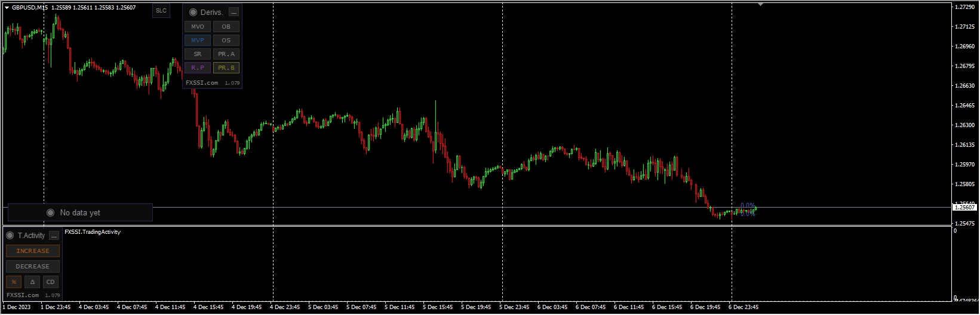Click the current price label 1.25607
Image resolution: width=980 pixels, height=315 pixels.
(964, 207)
